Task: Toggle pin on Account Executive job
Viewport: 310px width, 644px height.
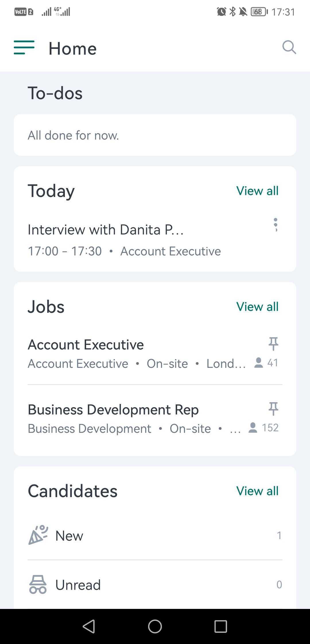Action: (273, 344)
